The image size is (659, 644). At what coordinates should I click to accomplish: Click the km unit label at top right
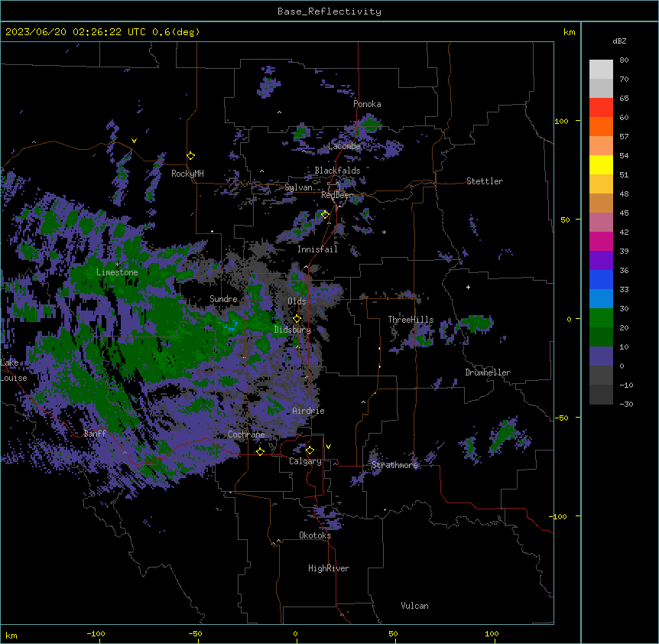[x=570, y=32]
